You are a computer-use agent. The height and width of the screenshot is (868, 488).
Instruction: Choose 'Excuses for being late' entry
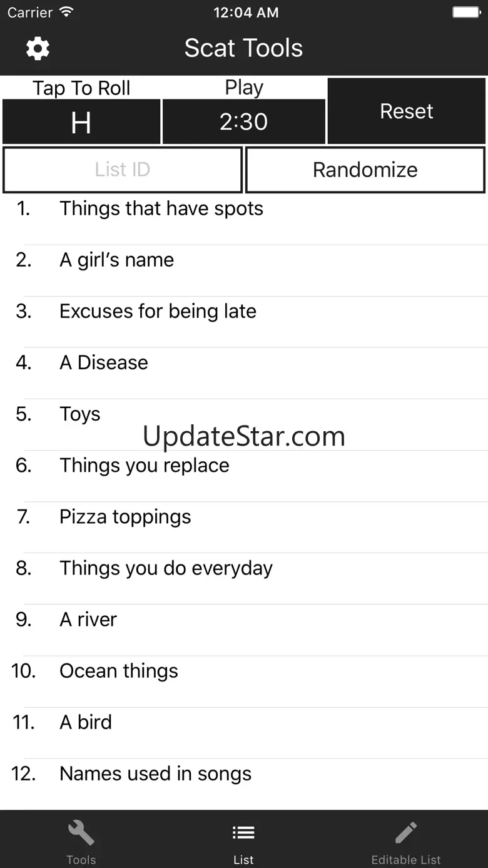click(x=158, y=312)
